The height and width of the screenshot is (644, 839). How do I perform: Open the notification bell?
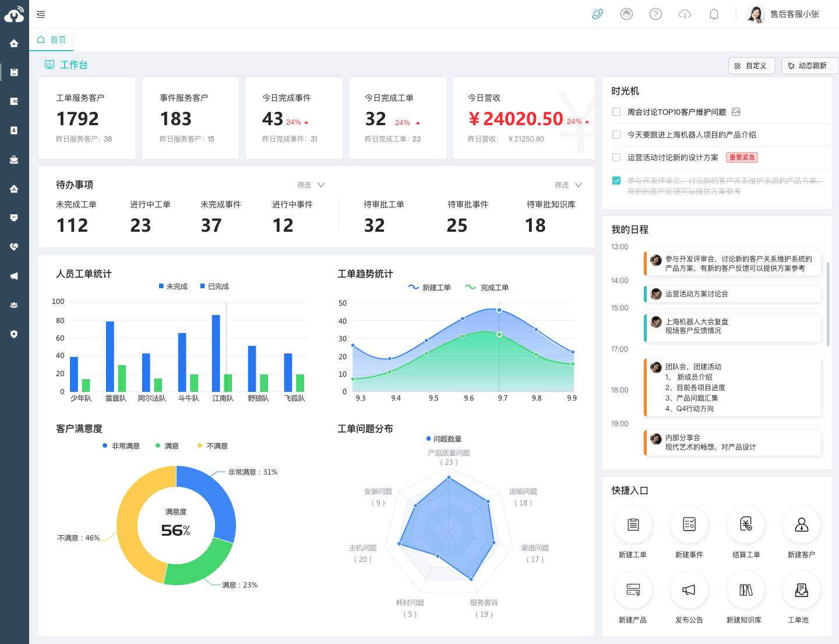pos(714,13)
